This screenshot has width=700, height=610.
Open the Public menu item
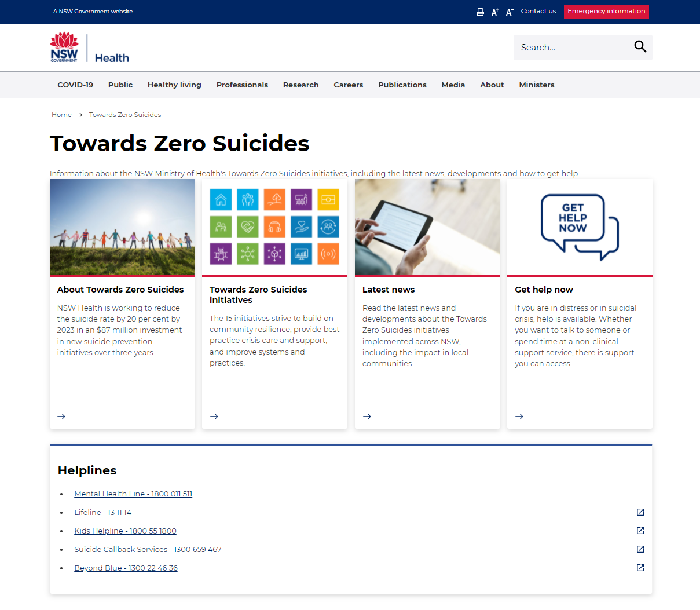click(x=120, y=85)
